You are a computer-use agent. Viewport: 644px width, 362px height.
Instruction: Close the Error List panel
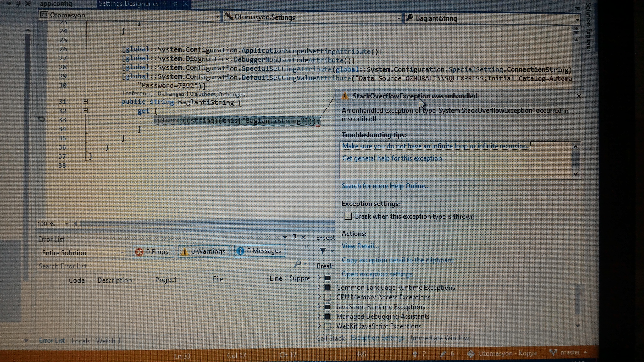tap(303, 237)
